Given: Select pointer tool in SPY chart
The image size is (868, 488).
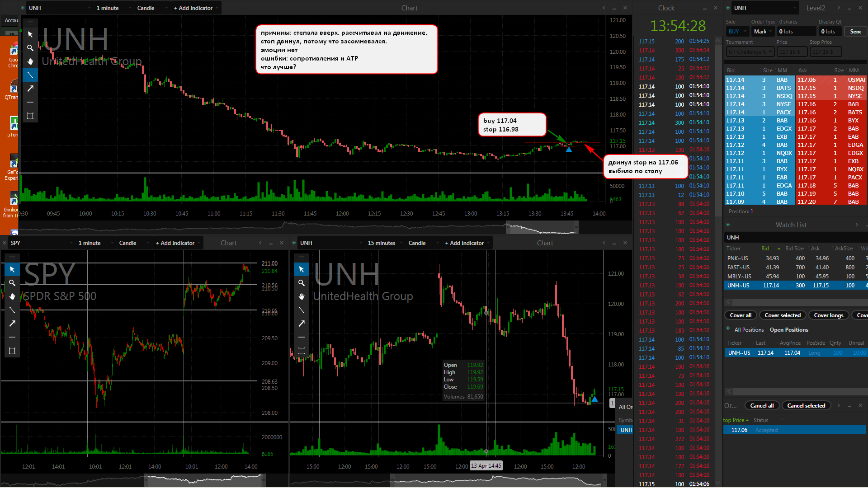Looking at the screenshot, I should 12,269.
